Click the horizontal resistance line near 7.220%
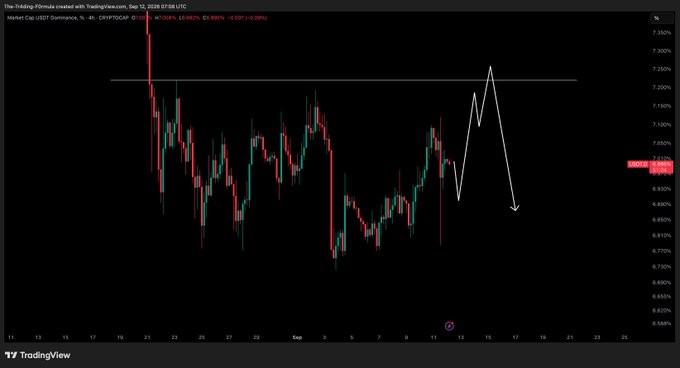This screenshot has height=368, width=680. 343,80
